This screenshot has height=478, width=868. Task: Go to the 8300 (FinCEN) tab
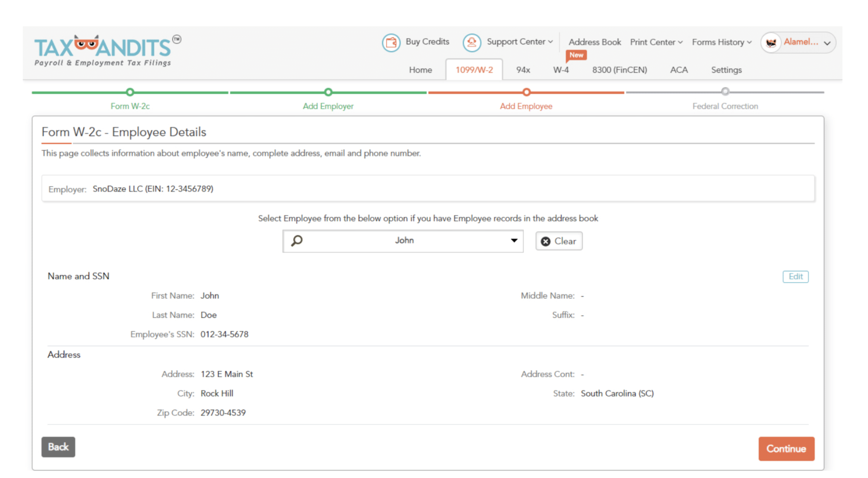[x=619, y=70]
